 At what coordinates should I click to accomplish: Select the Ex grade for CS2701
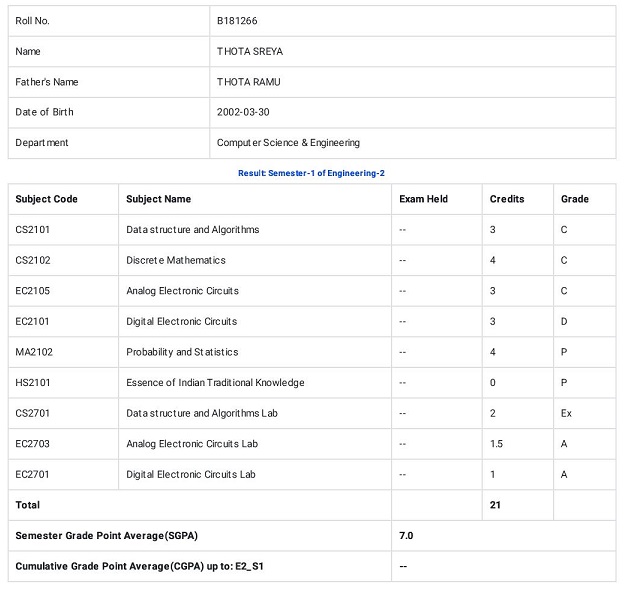pos(566,413)
